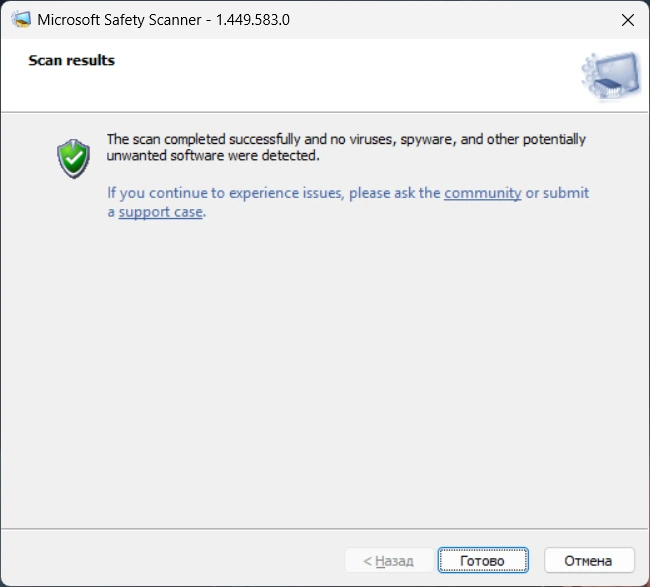Screen dimensions: 650x587
Task: Click the 'scan completed successfully' message text
Action: click(346, 147)
